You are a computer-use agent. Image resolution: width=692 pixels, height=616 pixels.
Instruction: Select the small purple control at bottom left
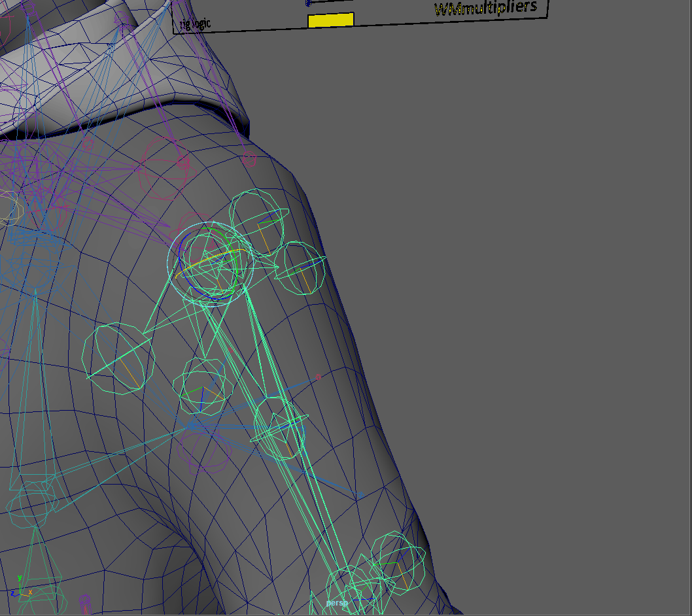[84, 599]
